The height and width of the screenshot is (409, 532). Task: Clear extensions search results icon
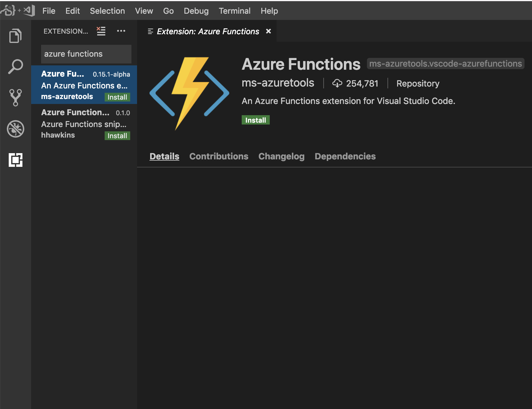tap(101, 31)
